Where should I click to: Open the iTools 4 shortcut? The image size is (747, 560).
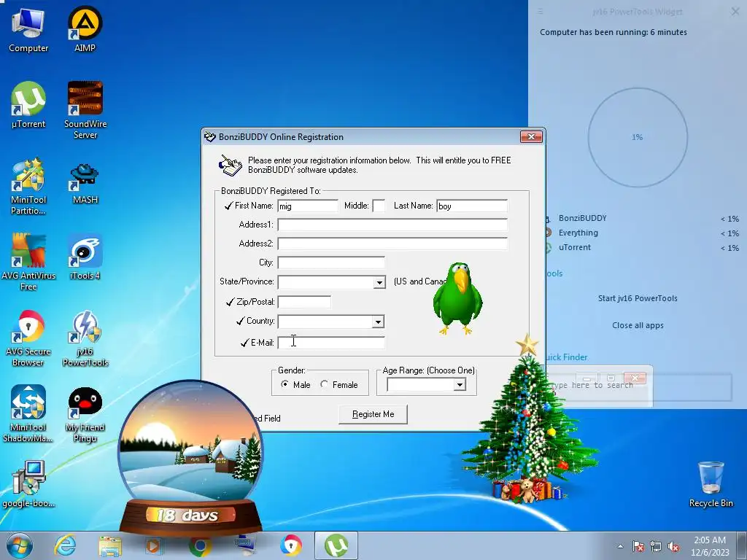[x=85, y=257]
